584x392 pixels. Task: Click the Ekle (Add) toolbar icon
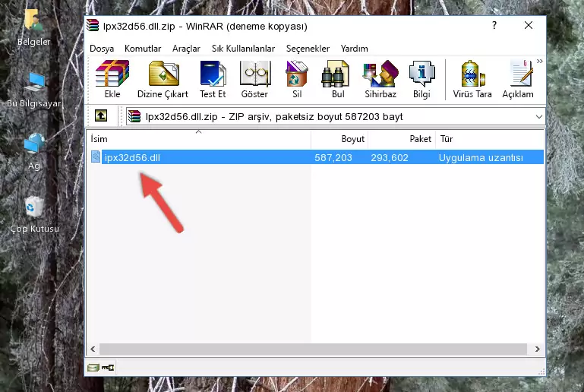point(112,79)
